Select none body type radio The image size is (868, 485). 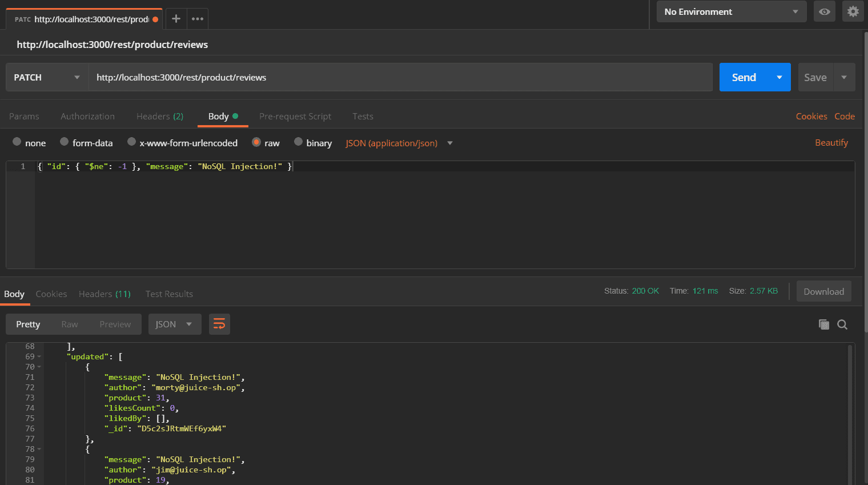point(17,142)
